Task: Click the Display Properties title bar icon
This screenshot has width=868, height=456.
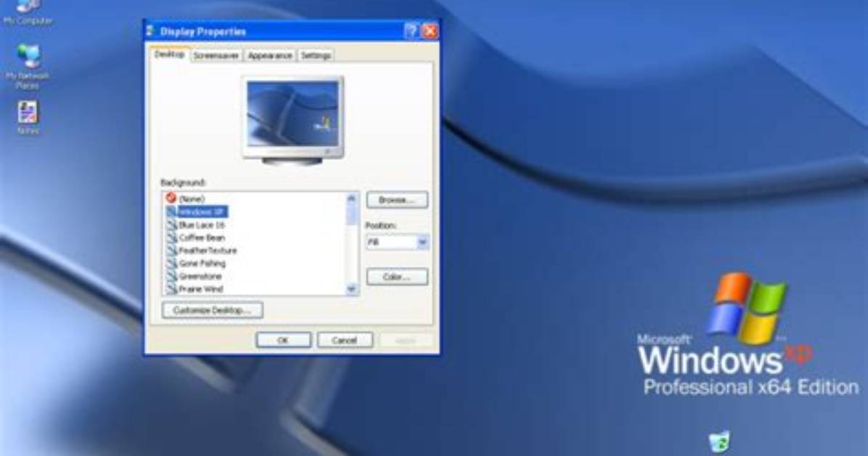Action: click(x=150, y=31)
